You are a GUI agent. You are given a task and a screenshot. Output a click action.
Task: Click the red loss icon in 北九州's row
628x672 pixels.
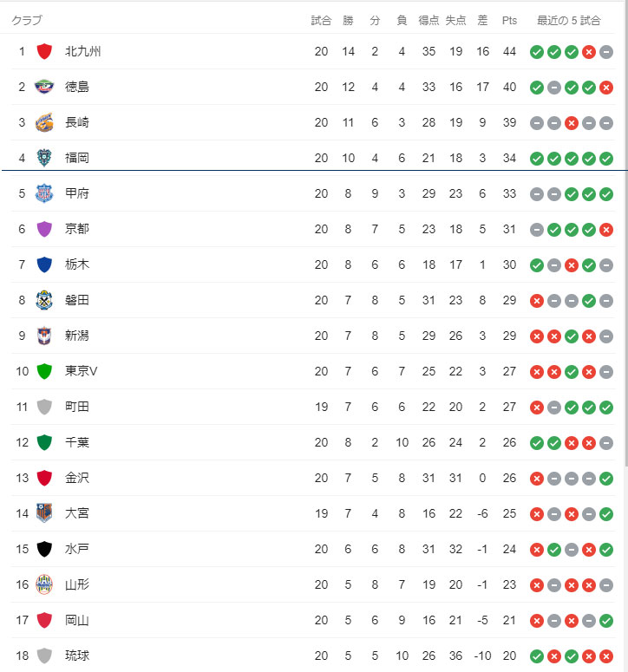pos(589,51)
